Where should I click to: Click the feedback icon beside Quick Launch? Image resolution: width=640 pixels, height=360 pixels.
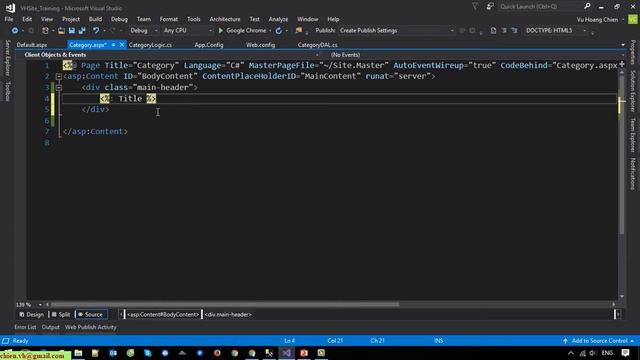(490, 7)
